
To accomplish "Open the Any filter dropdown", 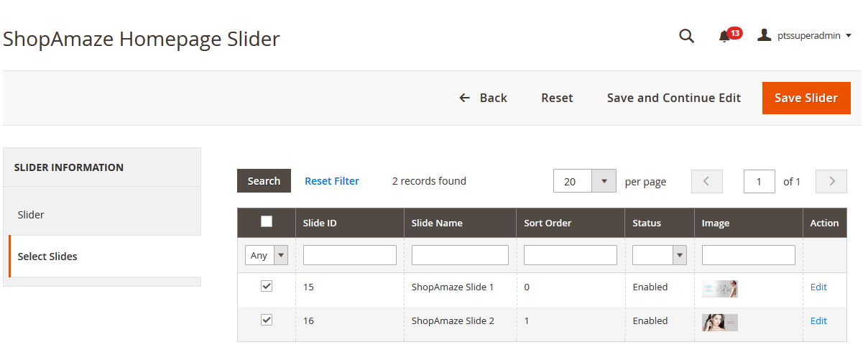I will [267, 255].
